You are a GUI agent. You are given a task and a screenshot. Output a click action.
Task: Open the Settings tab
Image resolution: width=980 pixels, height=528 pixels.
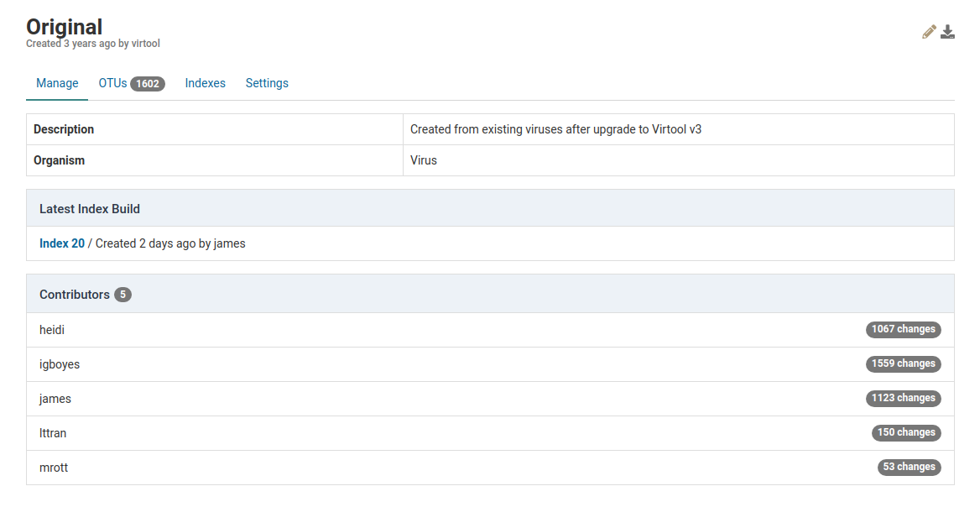pyautogui.click(x=267, y=83)
